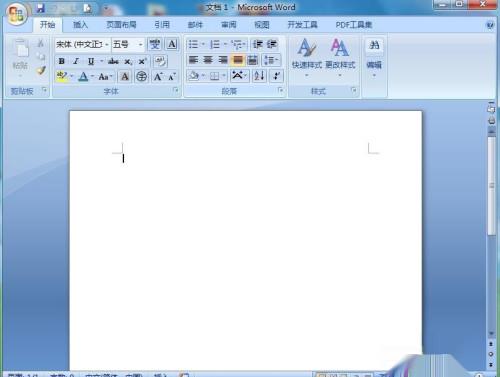Sort the selected text
The width and height of the screenshot is (500, 377).
[x=259, y=76]
